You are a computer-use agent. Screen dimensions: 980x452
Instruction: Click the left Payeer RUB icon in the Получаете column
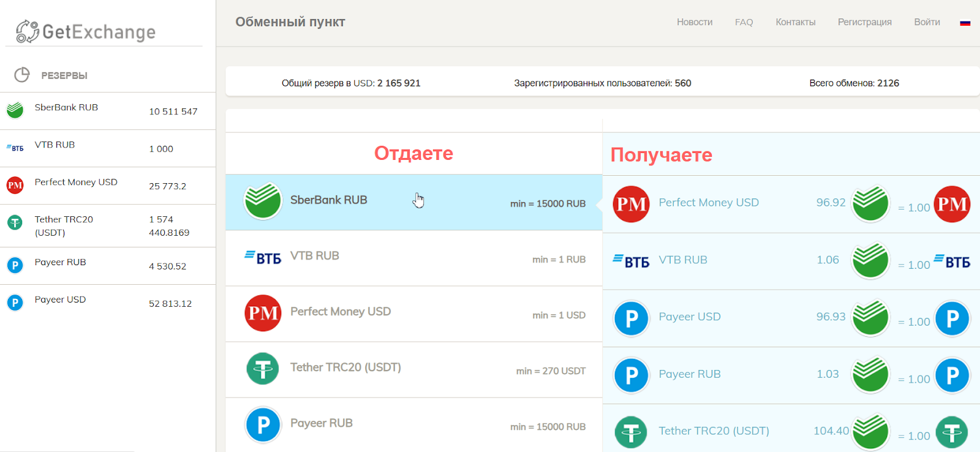tap(631, 375)
